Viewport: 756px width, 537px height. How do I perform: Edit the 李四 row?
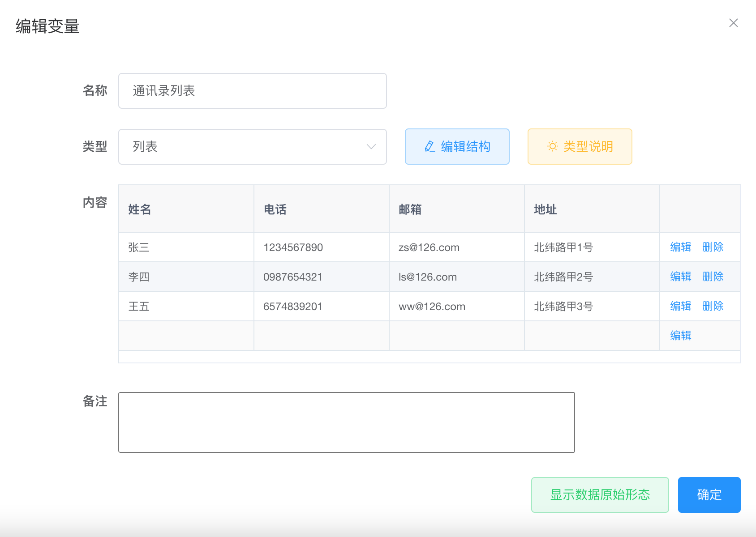[681, 277]
